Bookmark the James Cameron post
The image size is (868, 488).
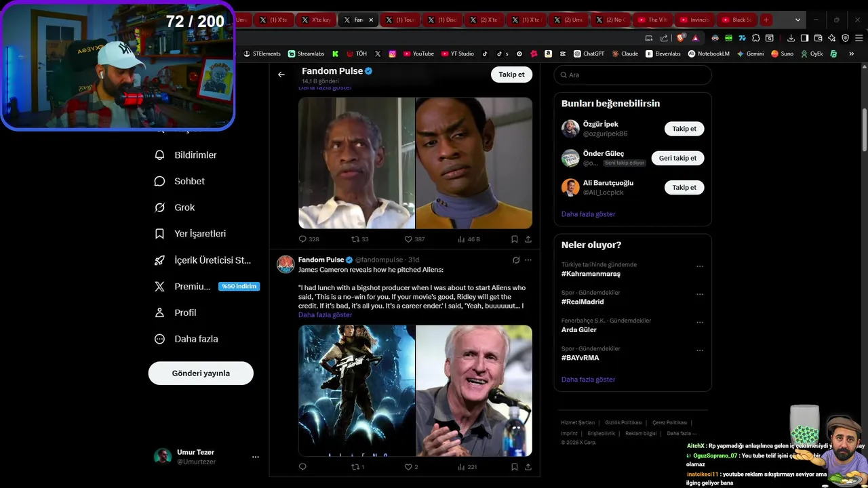click(x=514, y=467)
